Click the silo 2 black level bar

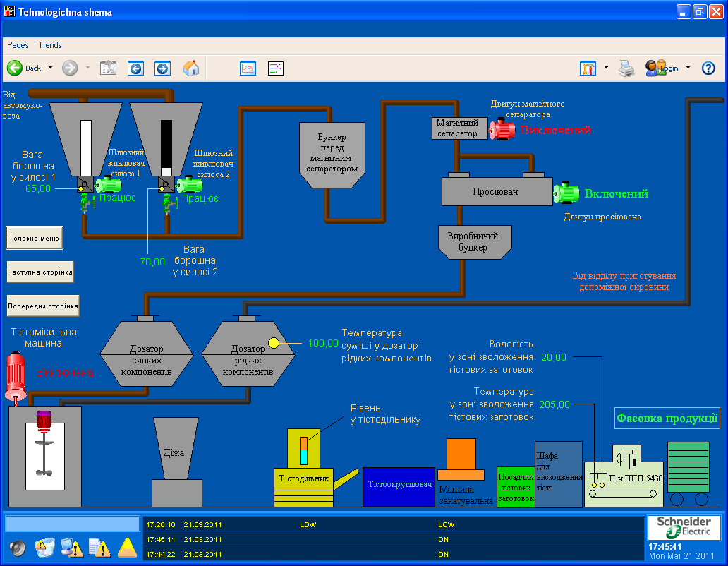(x=166, y=147)
